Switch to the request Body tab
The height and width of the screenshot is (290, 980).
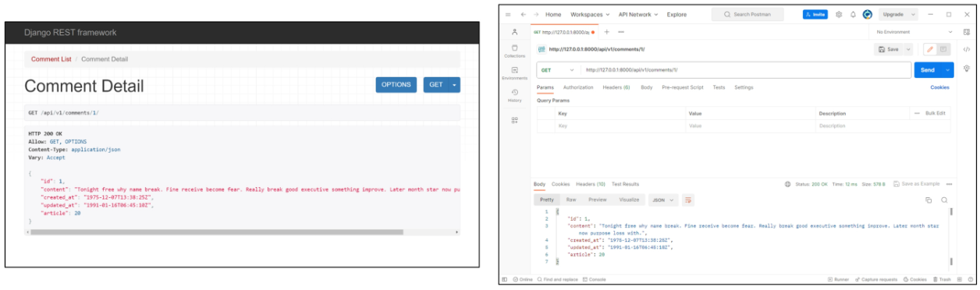(647, 87)
